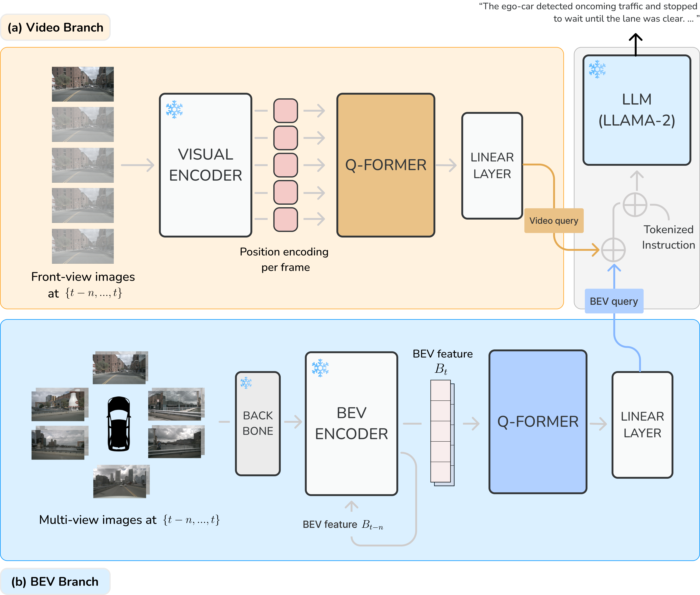Click the top pink position encoding token
The image size is (700, 595).
tap(286, 111)
